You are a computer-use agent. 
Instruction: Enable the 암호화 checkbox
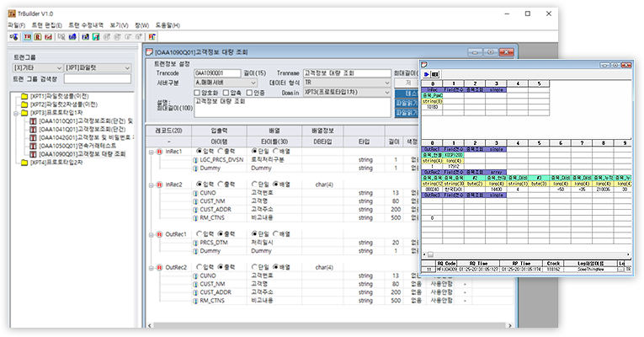199,94
